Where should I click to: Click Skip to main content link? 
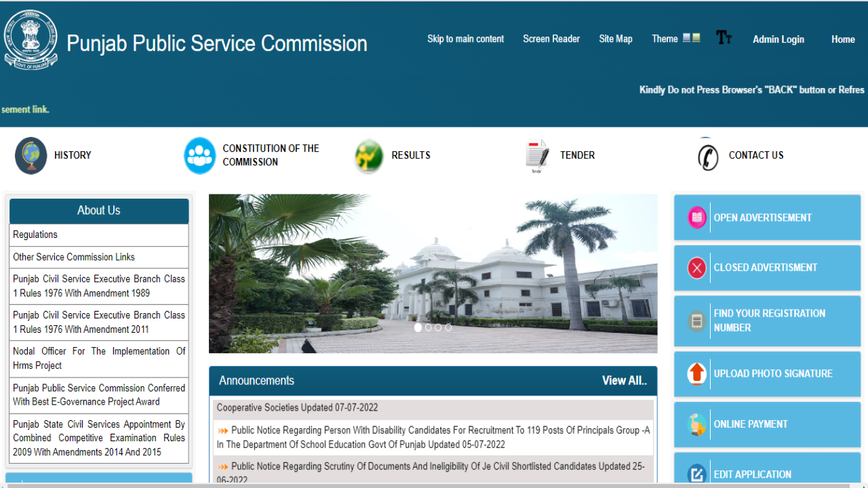[465, 39]
